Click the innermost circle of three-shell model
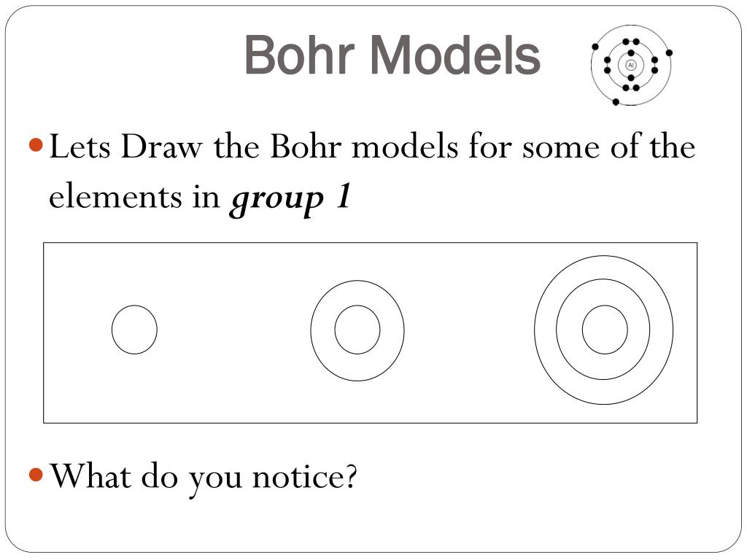Viewport: 747px width, 560px height. coord(605,330)
